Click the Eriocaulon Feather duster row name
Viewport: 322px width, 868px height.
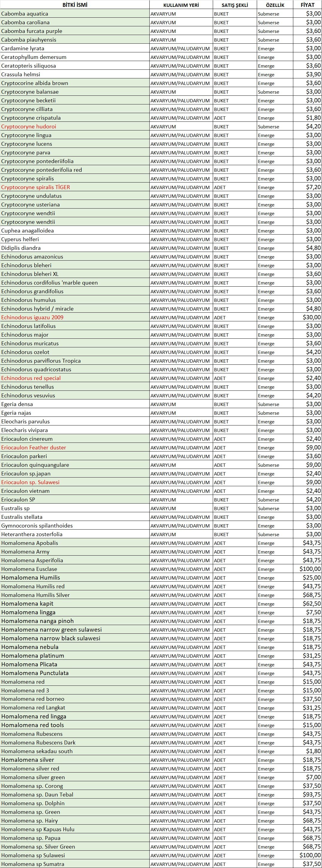click(34, 448)
